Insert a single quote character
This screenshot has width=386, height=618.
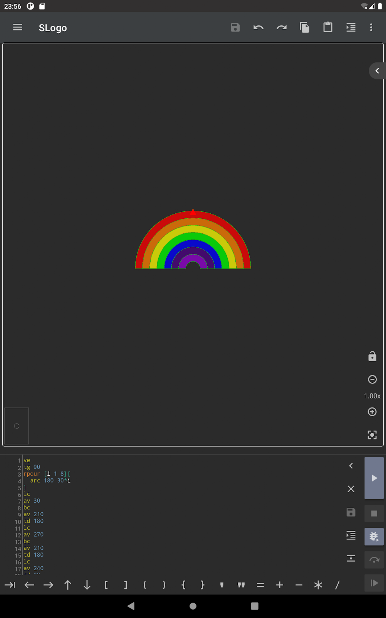pos(222,585)
